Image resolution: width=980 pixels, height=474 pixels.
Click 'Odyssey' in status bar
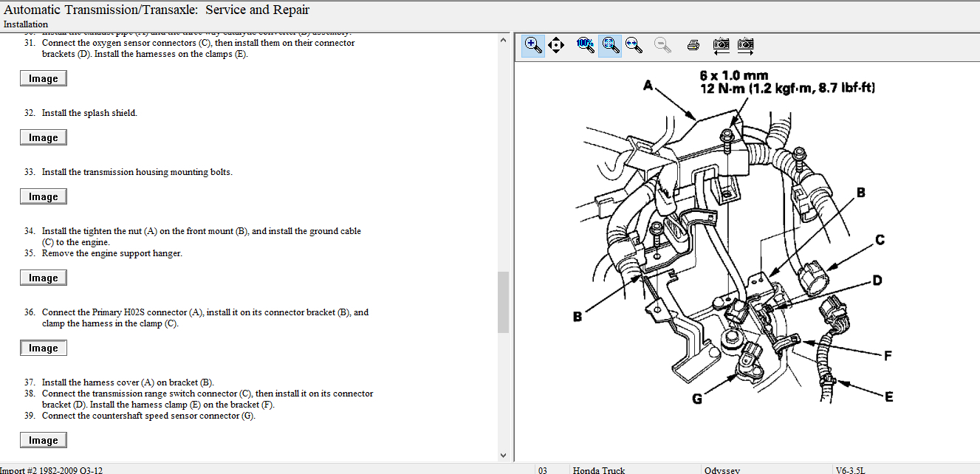pyautogui.click(x=722, y=470)
